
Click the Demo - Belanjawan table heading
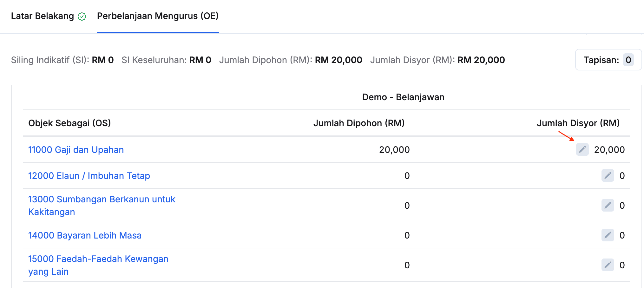click(403, 97)
